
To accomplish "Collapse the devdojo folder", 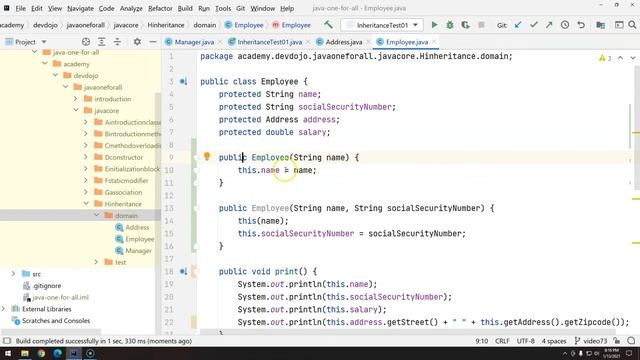I will 55,76.
